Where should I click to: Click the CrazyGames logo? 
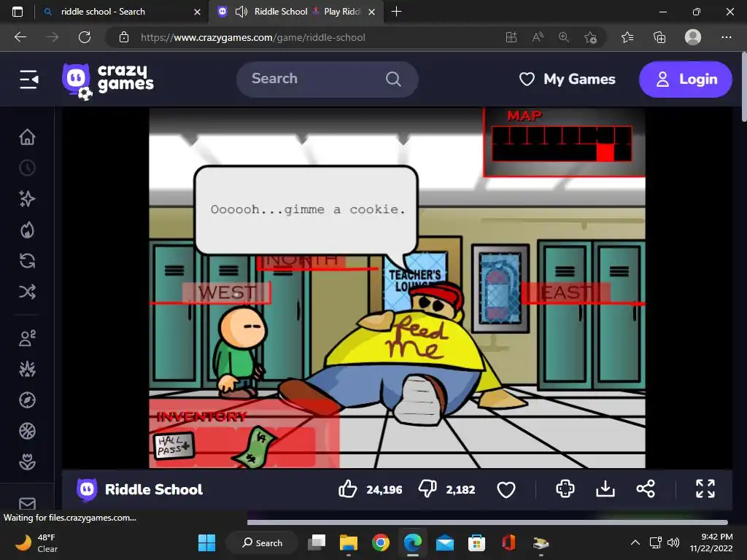[108, 81]
